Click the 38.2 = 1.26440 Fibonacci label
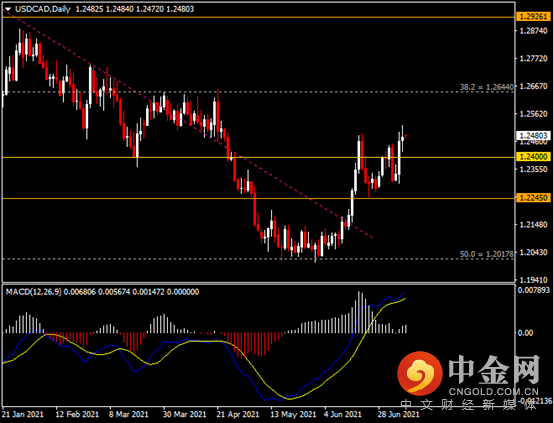Image resolution: width=554 pixels, height=423 pixels. point(486,87)
